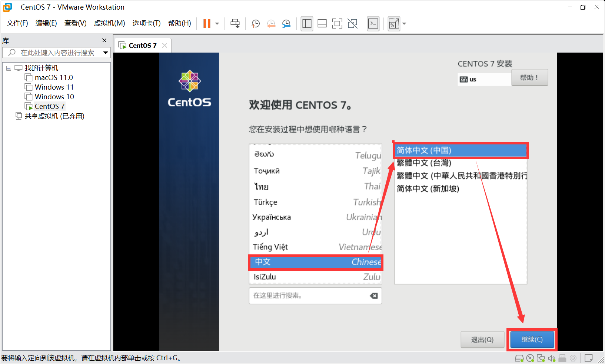Take a snapshot of the virtual machine

(256, 23)
